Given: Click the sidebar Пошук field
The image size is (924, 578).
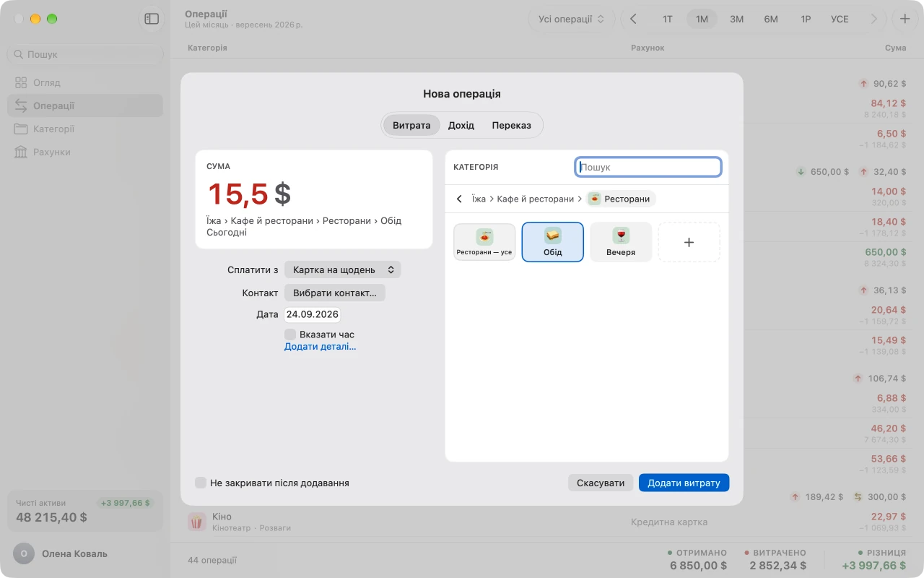Looking at the screenshot, I should 85,54.
